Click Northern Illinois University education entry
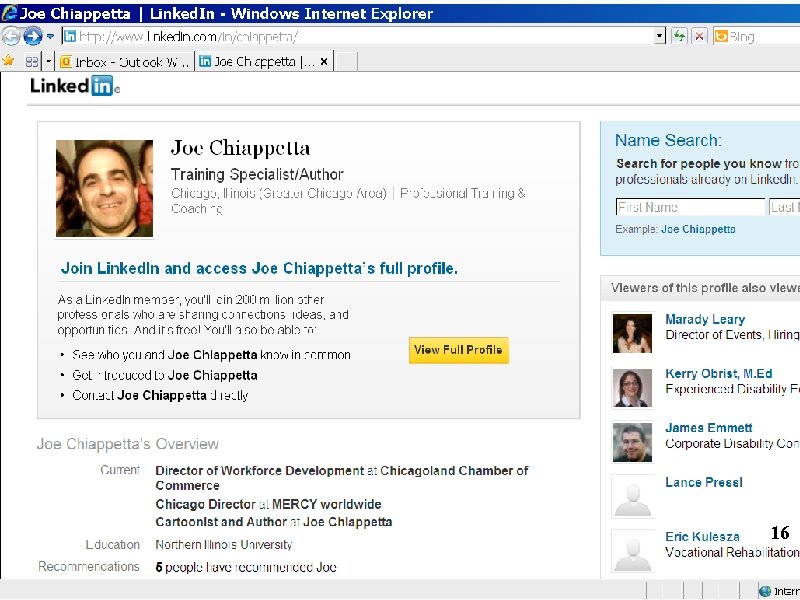800x600 pixels. (223, 545)
